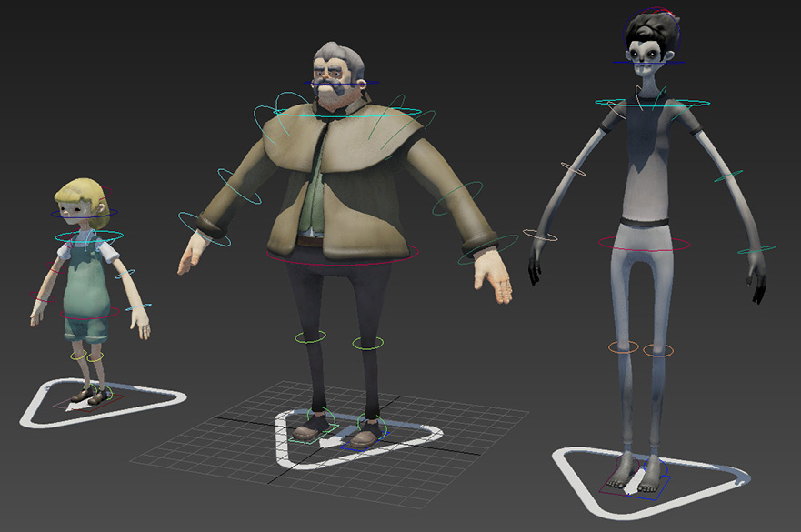801x532 pixels.
Task: Select the thin character's magenta hip ring
Action: tap(644, 244)
